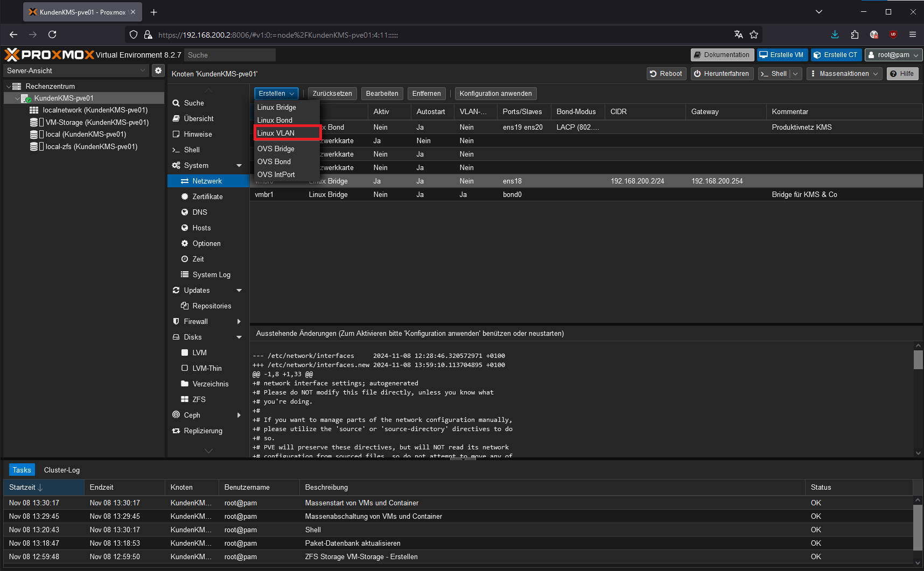The width and height of the screenshot is (924, 571).
Task: Click the browser reload icon
Action: coord(52,34)
